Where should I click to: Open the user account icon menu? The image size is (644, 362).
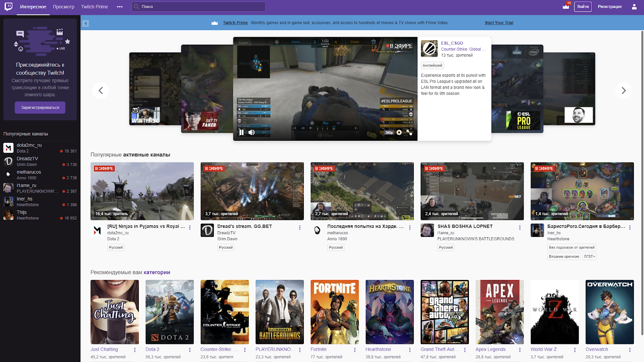(634, 7)
